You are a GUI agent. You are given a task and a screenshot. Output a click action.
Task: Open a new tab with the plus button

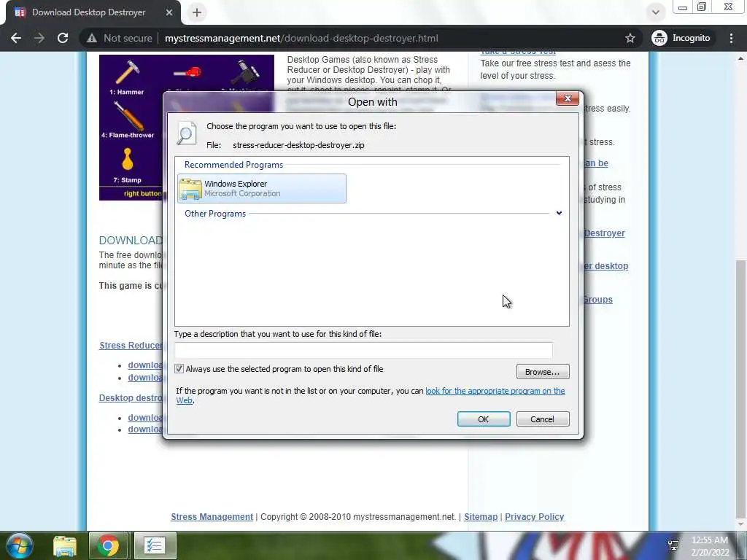(x=197, y=12)
